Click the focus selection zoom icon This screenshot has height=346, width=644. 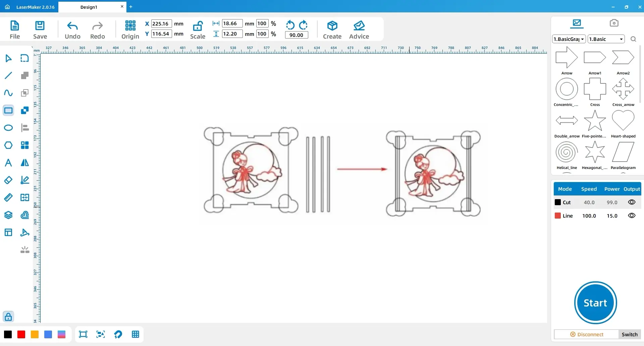(x=101, y=334)
